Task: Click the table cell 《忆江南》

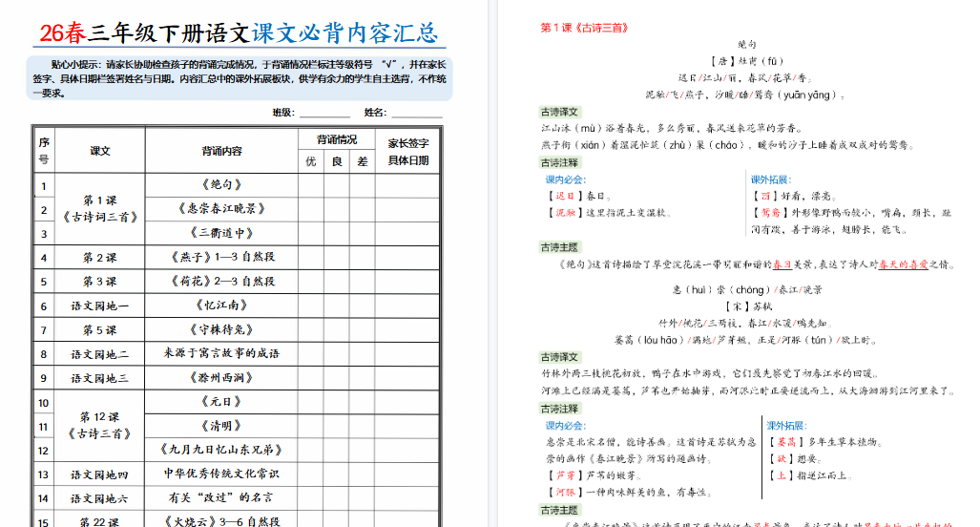Action: (x=221, y=306)
